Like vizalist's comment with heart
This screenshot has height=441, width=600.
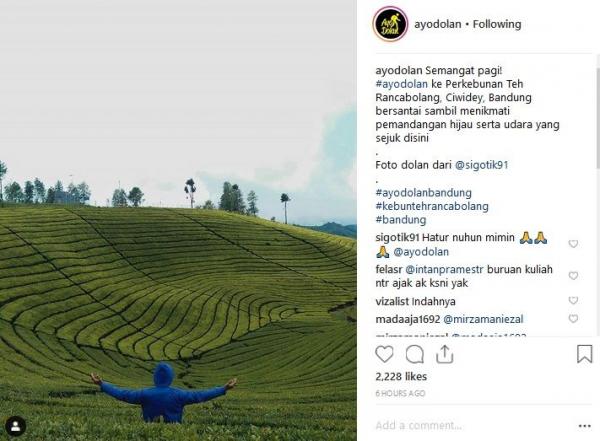point(573,301)
